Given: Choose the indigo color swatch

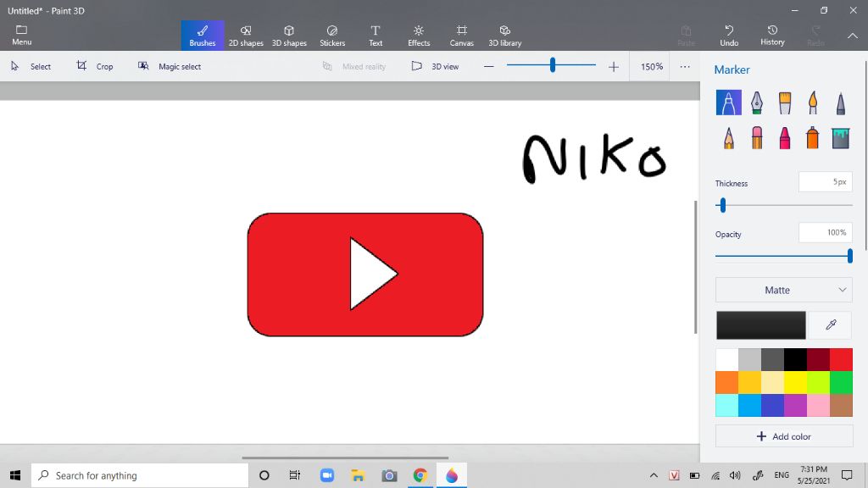Looking at the screenshot, I should click(772, 405).
